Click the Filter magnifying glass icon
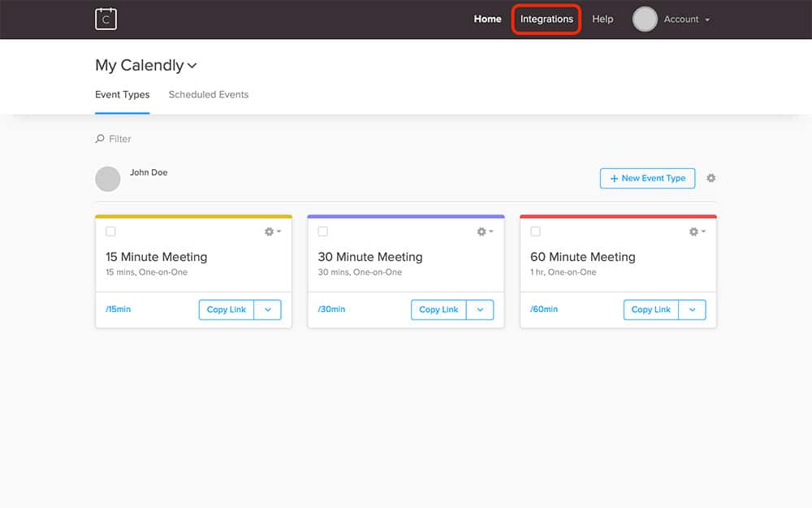 100,139
